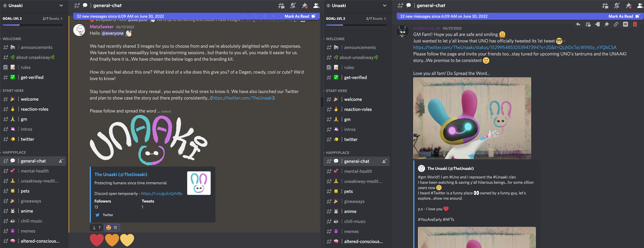This screenshot has width=644, height=248.
Task: Open Threads in the left window header
Action: [x=281, y=6]
